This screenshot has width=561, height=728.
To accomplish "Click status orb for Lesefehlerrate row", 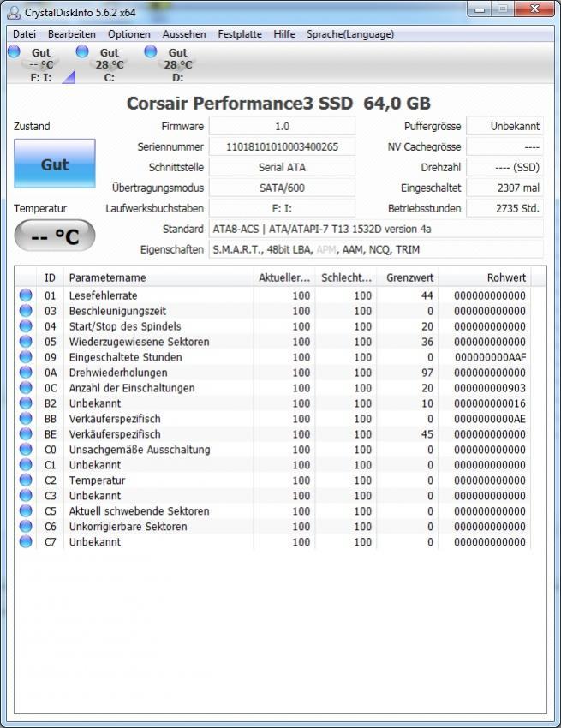I will [x=26, y=295].
